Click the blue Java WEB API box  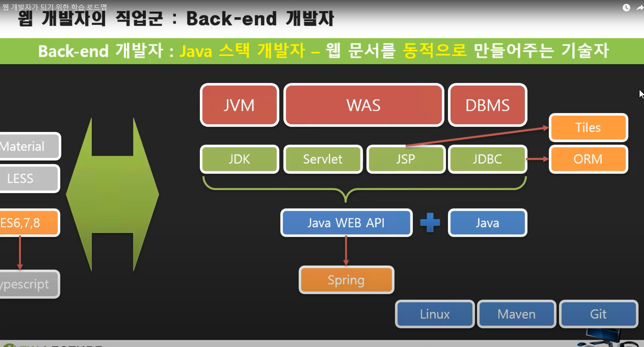coord(346,223)
